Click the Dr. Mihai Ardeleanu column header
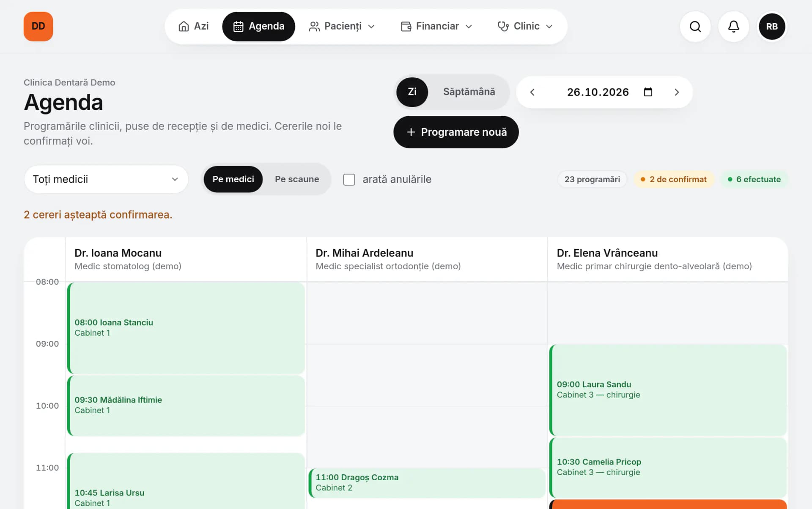 point(427,259)
